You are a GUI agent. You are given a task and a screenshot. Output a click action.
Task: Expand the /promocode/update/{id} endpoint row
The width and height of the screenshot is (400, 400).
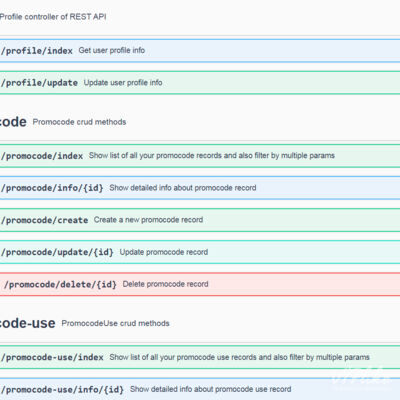pyautogui.click(x=200, y=252)
